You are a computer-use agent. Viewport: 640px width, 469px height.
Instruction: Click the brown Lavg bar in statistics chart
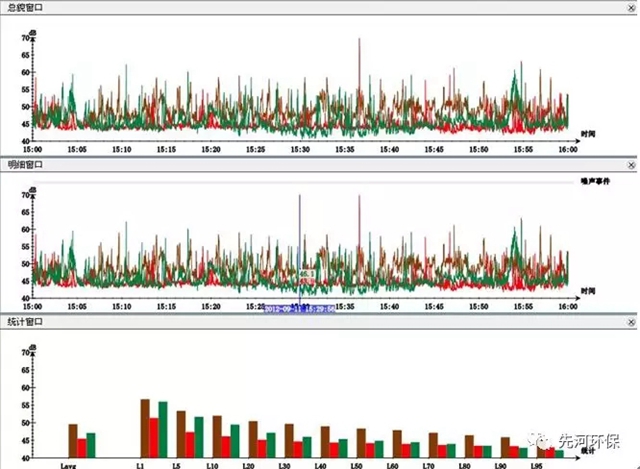pyautogui.click(x=72, y=440)
